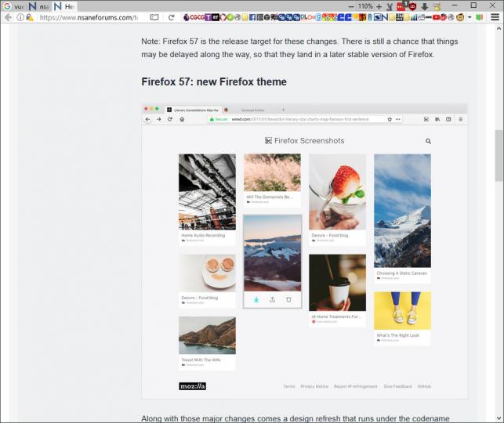504x423 pixels.
Task: Open the purple T bookmark
Action: [x=208, y=17]
